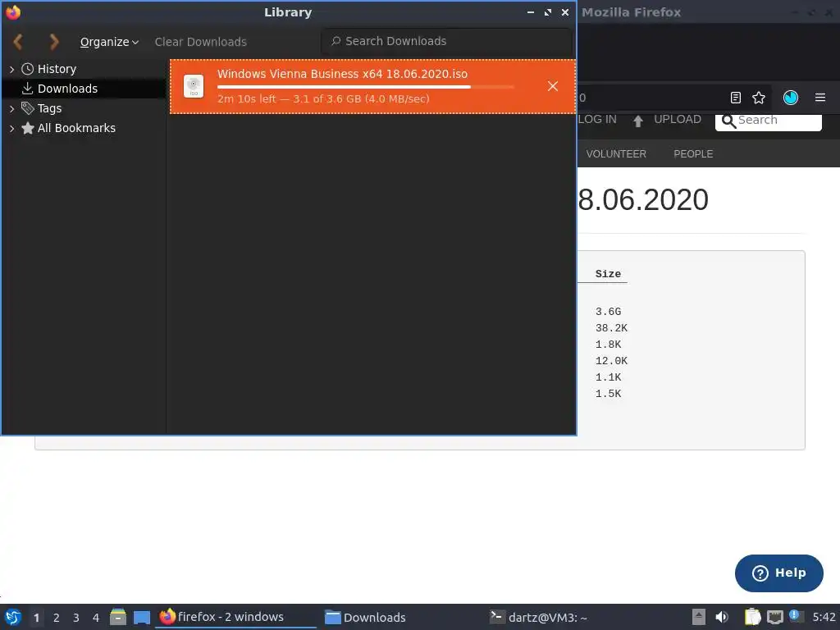Select History in the Library sidebar
840x630 pixels.
[x=57, y=69]
